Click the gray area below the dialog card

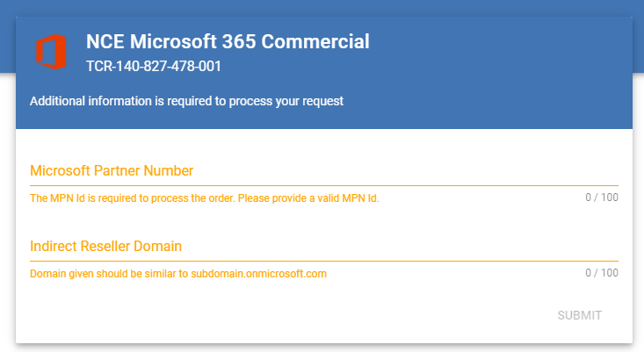[322, 348]
